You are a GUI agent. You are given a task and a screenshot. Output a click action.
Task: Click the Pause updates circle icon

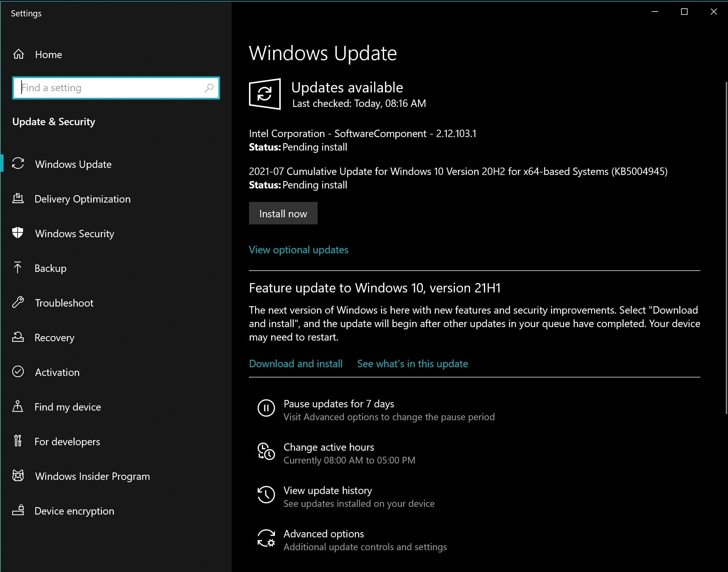click(266, 408)
